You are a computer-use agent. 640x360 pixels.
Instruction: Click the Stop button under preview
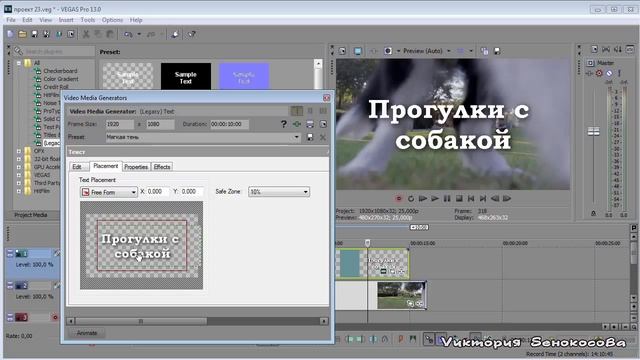click(x=459, y=198)
